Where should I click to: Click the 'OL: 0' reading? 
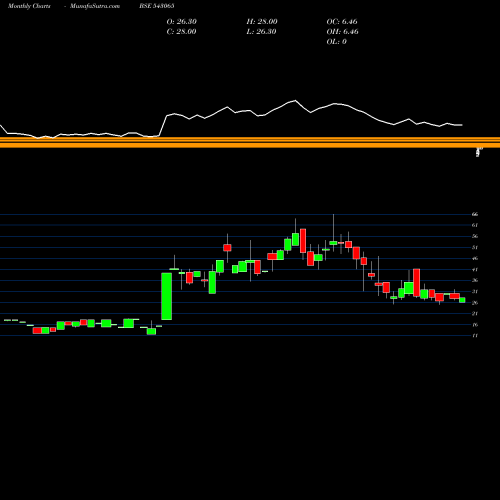337,42
